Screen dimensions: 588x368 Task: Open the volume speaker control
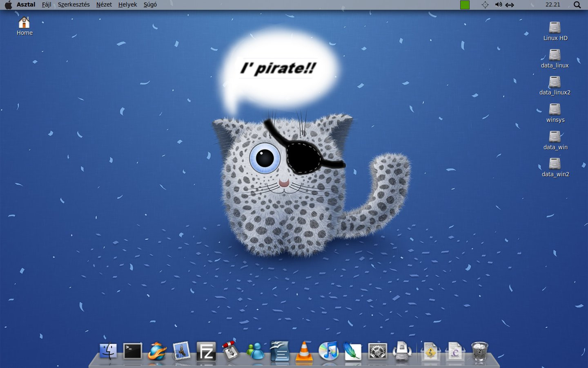tap(499, 5)
